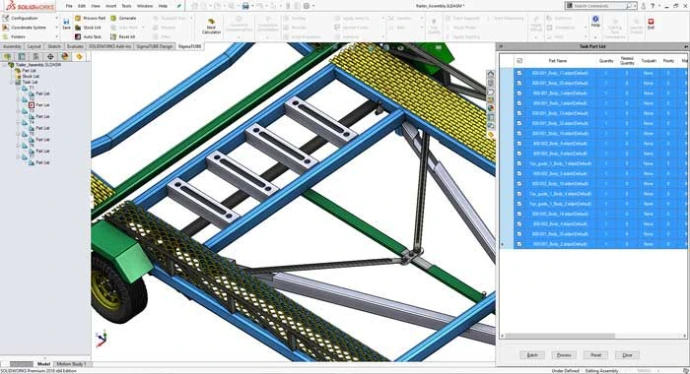Open the ConfigurationManager tab icon

(36, 56)
